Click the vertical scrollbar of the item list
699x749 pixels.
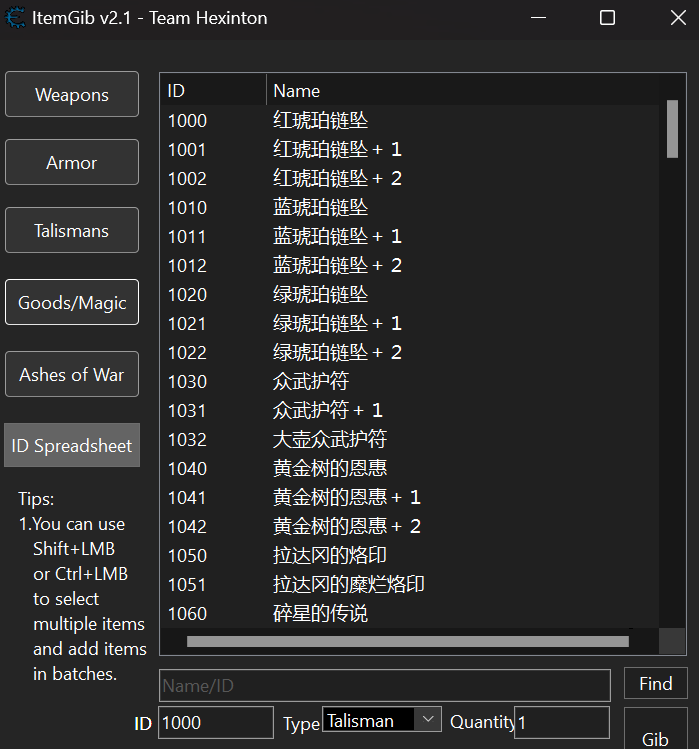click(x=672, y=130)
